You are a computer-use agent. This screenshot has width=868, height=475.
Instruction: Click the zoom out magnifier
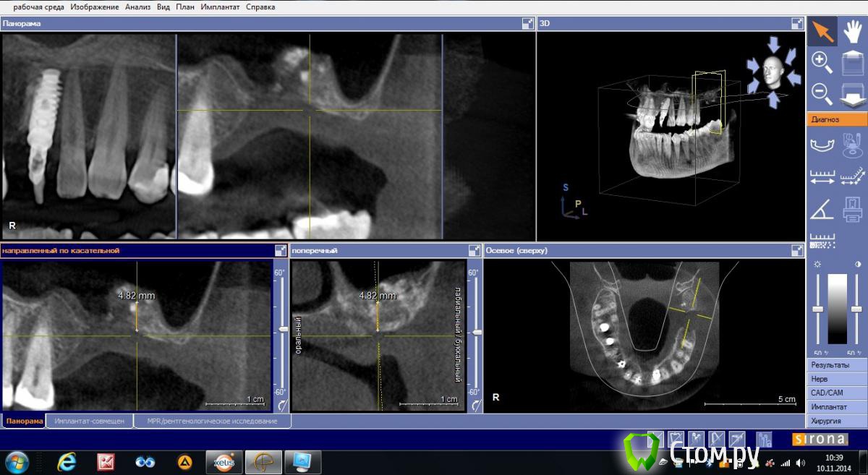(822, 93)
